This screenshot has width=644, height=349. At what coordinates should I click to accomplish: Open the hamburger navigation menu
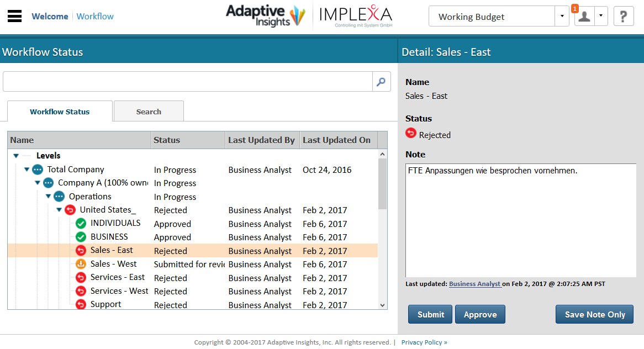point(15,16)
